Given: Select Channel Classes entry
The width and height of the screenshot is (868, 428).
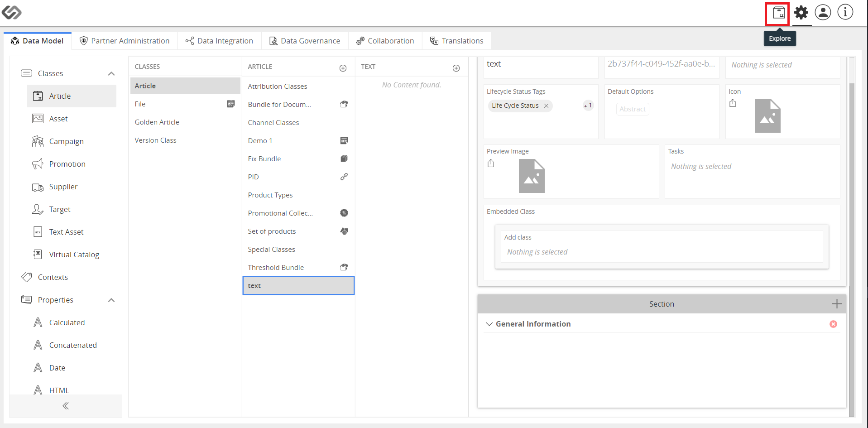Looking at the screenshot, I should 298,122.
